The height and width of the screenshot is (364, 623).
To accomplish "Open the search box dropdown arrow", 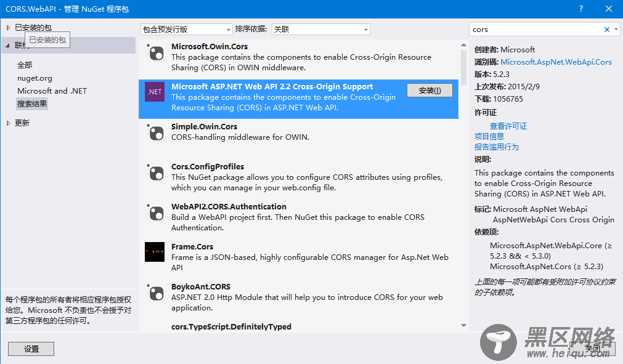I will pos(616,30).
